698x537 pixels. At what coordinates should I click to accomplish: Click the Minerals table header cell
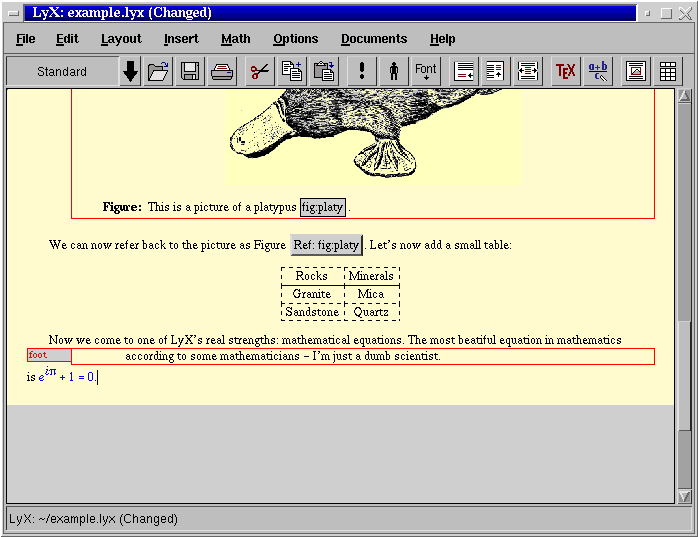pyautogui.click(x=372, y=276)
